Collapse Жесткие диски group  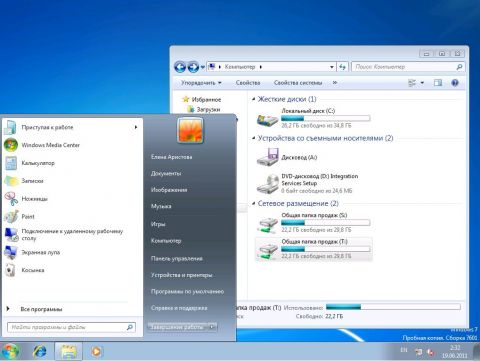coord(253,99)
